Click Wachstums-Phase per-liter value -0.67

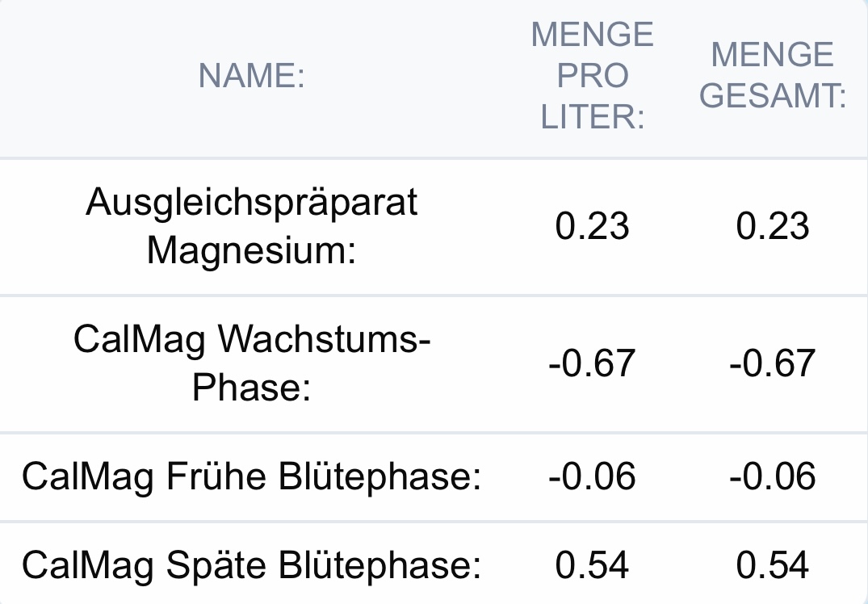tap(592, 363)
